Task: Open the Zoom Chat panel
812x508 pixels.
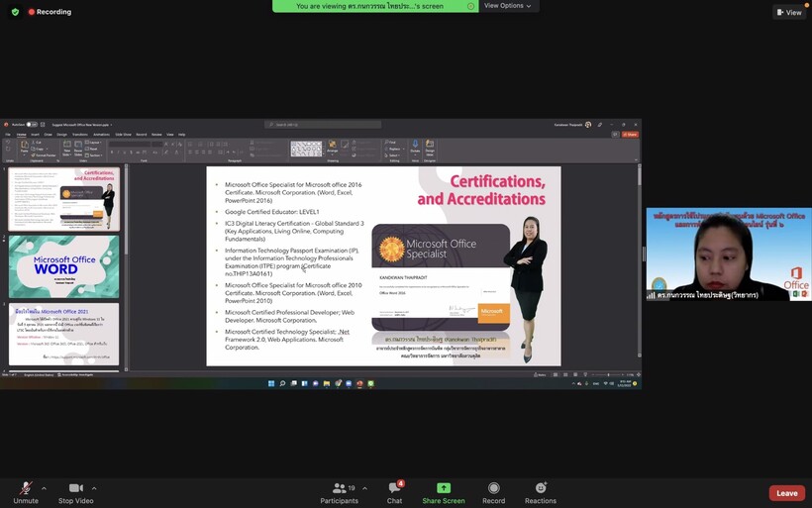Action: pyautogui.click(x=394, y=492)
